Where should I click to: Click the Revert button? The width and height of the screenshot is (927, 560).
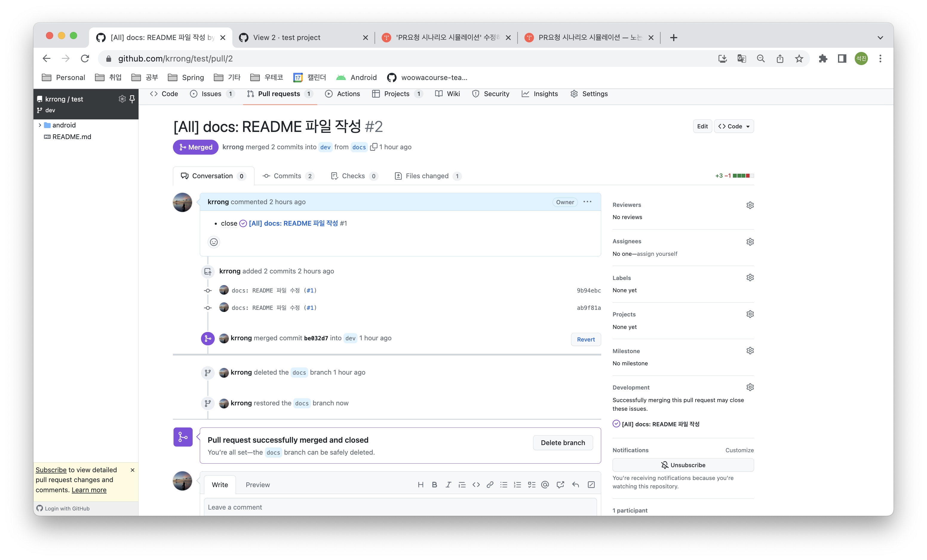pos(586,339)
